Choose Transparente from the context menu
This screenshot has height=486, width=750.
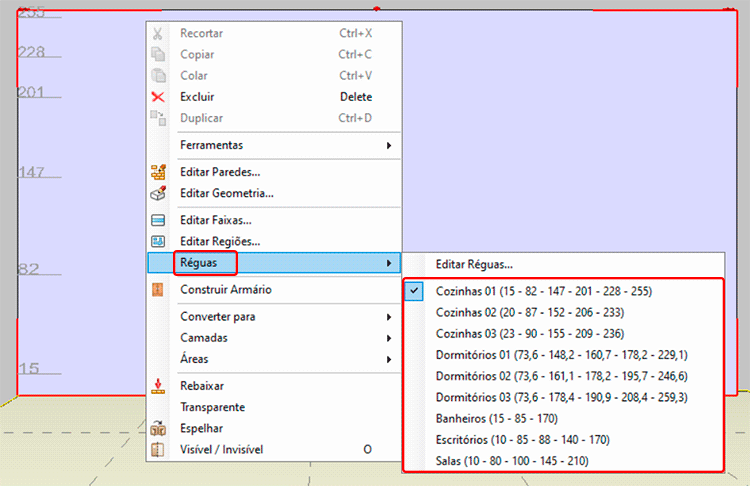(212, 407)
